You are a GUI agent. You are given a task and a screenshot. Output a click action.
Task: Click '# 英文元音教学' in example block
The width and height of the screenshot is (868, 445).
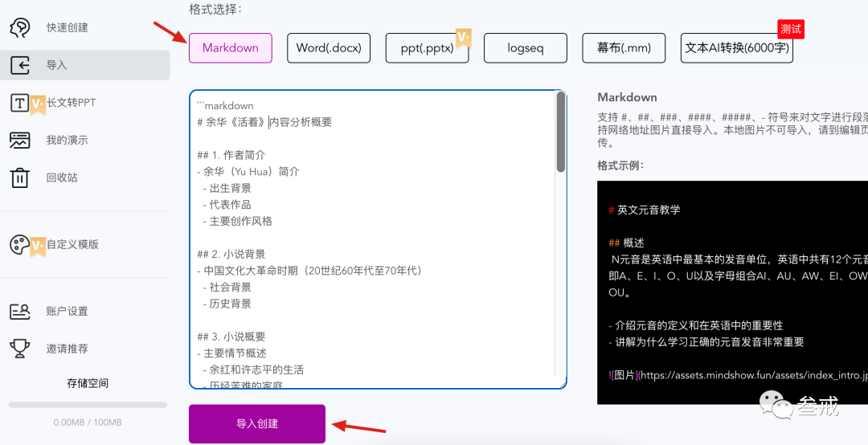[645, 210]
